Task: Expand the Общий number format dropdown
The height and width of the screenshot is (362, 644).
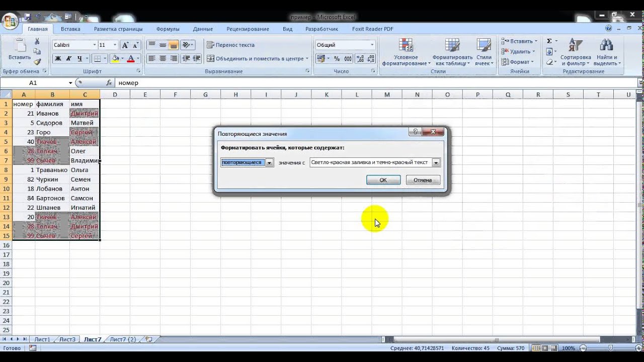Action: (372, 45)
